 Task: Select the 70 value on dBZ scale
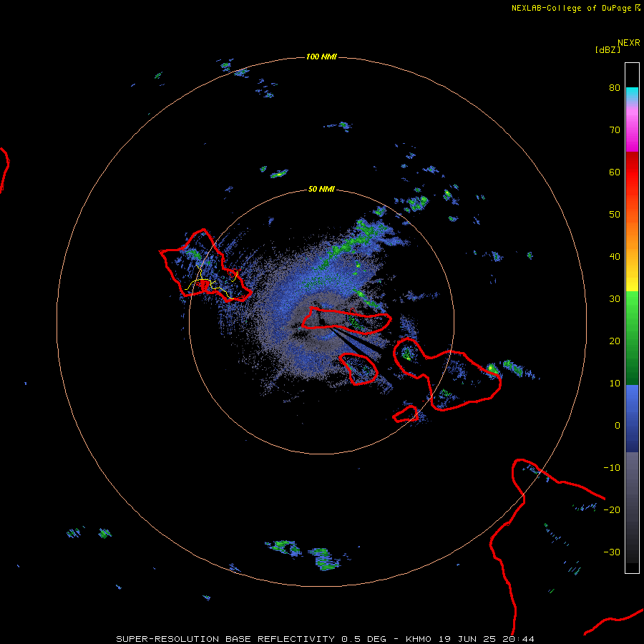(x=615, y=130)
